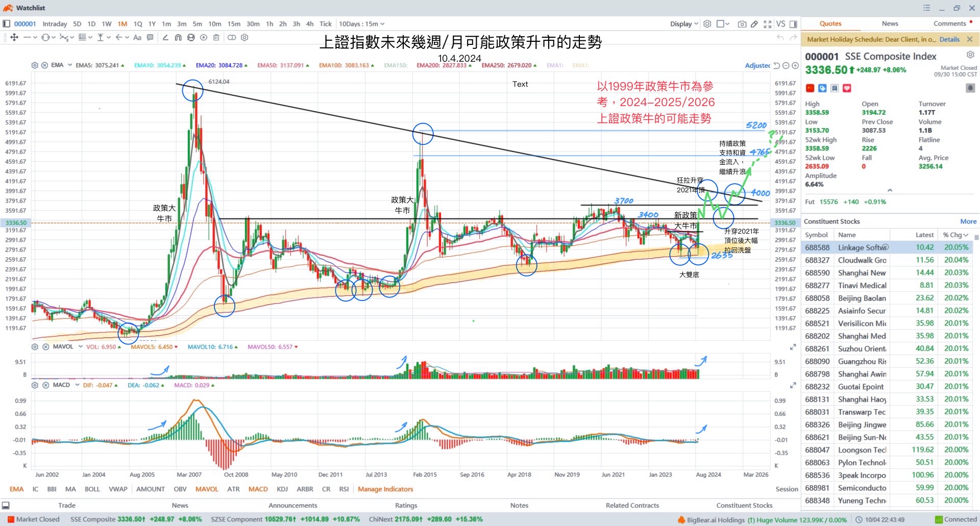Click the pencil draw icon in top toolbar
980x526 pixels.
pos(754,24)
